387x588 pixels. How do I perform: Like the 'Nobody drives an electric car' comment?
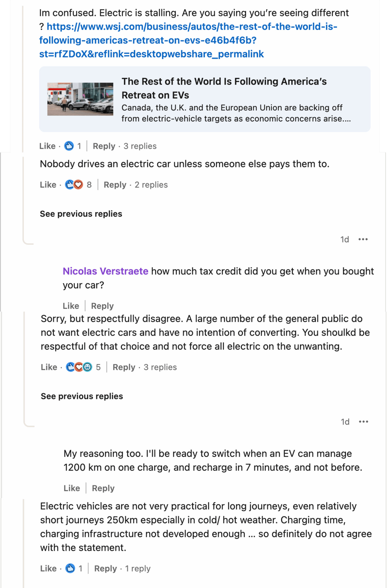48,184
